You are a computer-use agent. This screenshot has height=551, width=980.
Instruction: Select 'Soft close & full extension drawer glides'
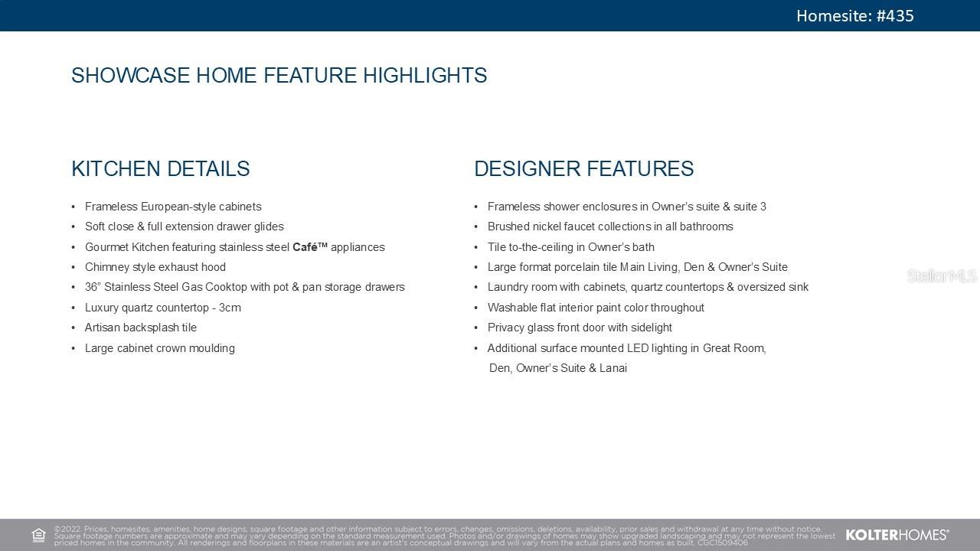(x=185, y=227)
